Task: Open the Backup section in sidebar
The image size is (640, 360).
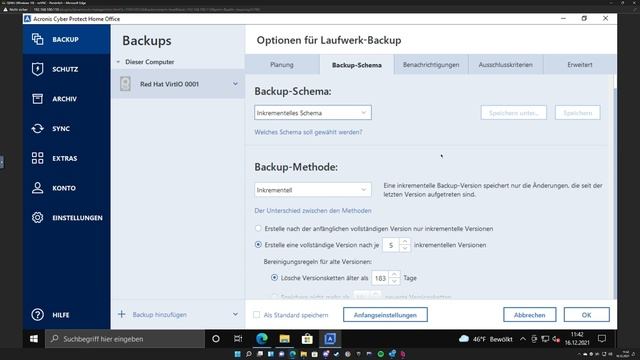Action: [67, 39]
